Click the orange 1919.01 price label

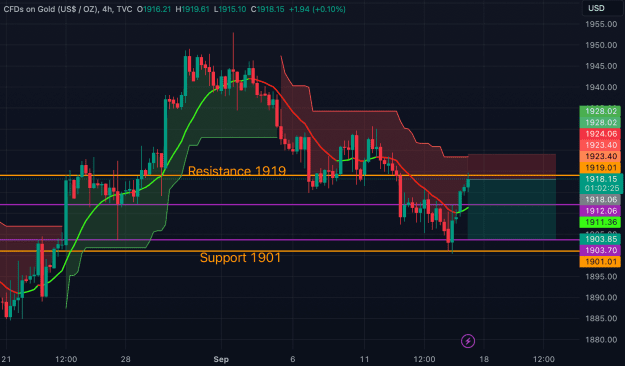click(x=600, y=168)
